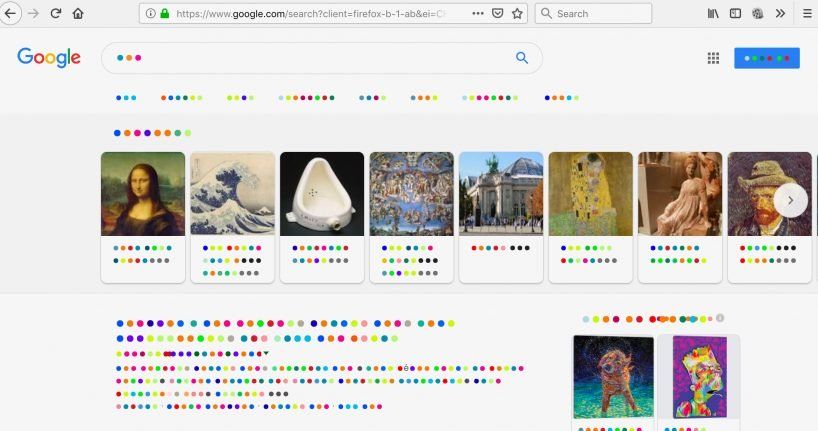Reload the page with the refresh icon

(x=56, y=14)
